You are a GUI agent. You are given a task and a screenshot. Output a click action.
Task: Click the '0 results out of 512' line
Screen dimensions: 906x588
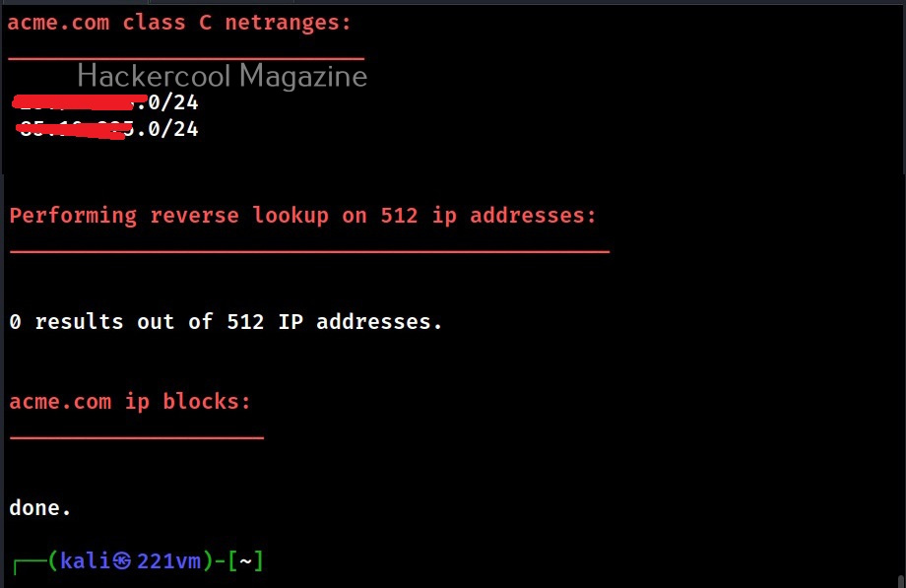coord(226,321)
